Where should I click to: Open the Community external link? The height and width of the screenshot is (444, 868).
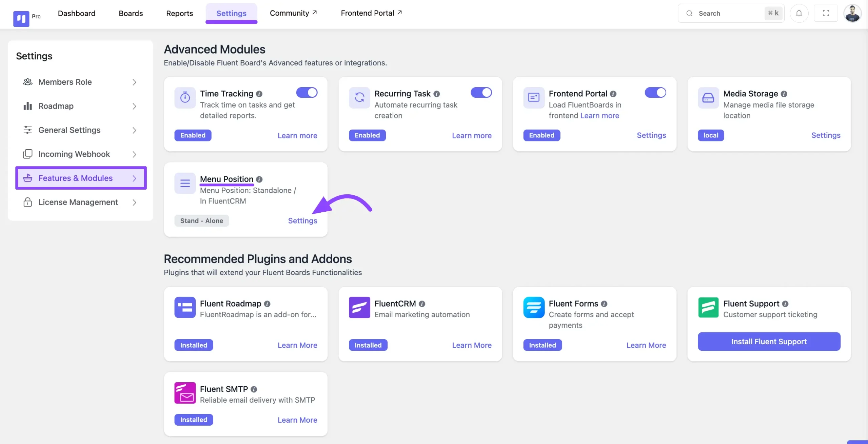[293, 13]
